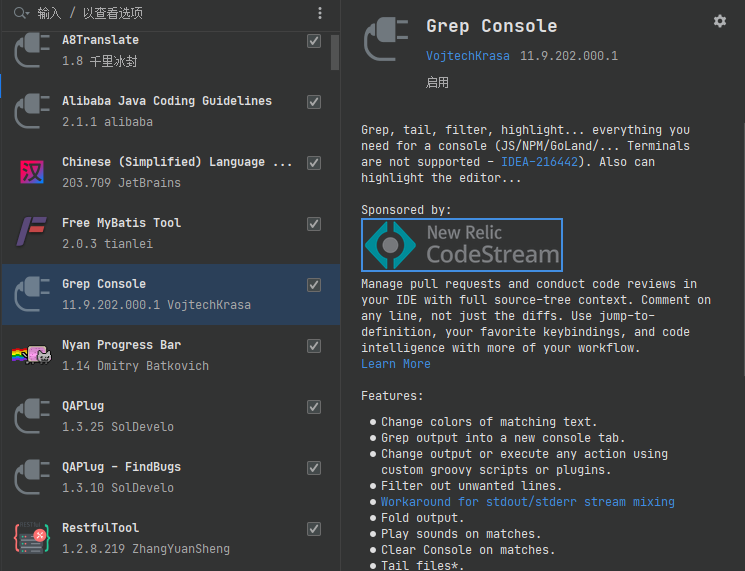The width and height of the screenshot is (745, 571).
Task: Click the Grep Console list icon
Action: (32, 294)
